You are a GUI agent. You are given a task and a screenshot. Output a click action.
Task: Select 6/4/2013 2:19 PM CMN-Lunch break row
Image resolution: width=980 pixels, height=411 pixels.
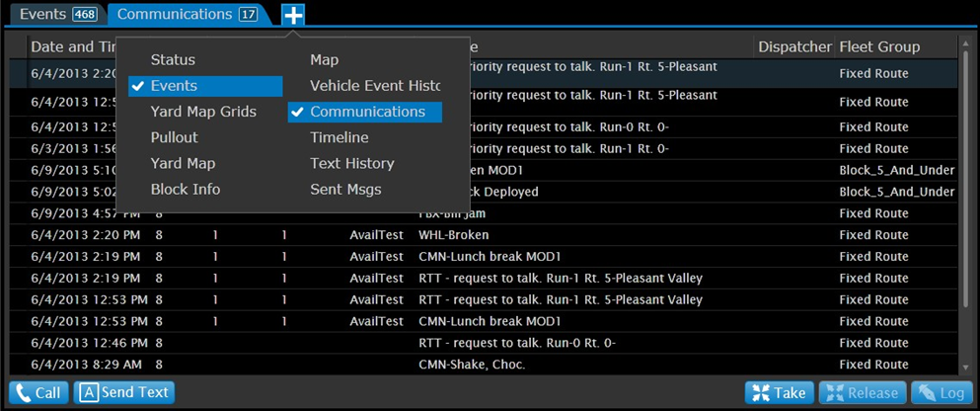(x=483, y=257)
